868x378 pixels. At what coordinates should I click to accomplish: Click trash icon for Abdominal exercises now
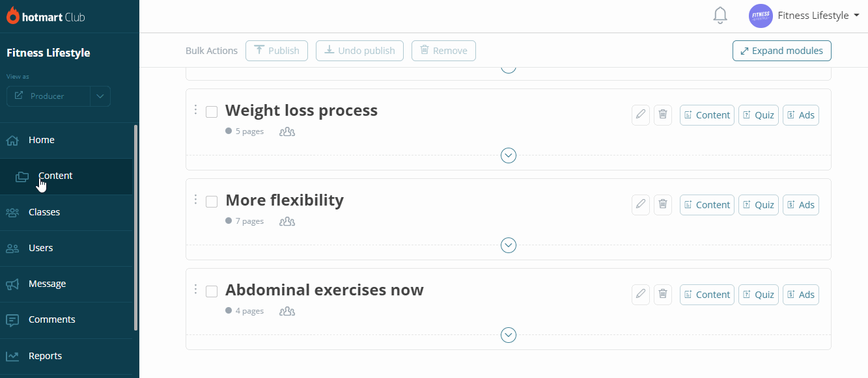click(663, 295)
